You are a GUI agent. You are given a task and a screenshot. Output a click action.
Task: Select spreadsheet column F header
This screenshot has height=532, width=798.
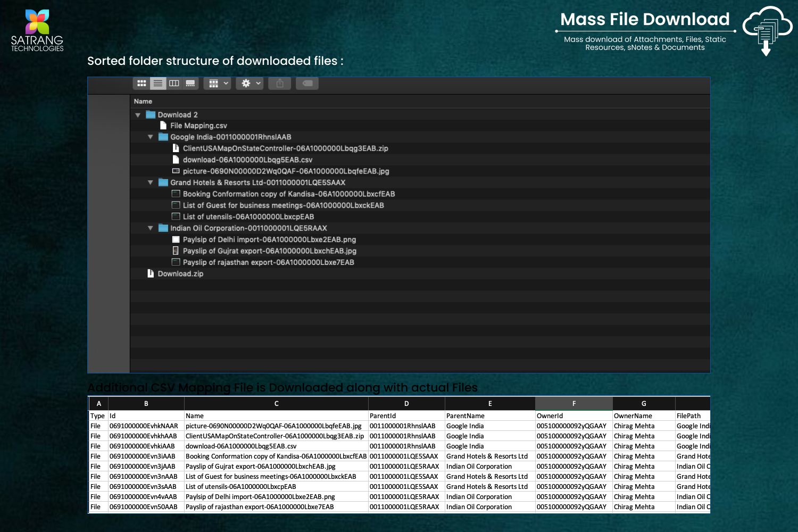point(573,404)
